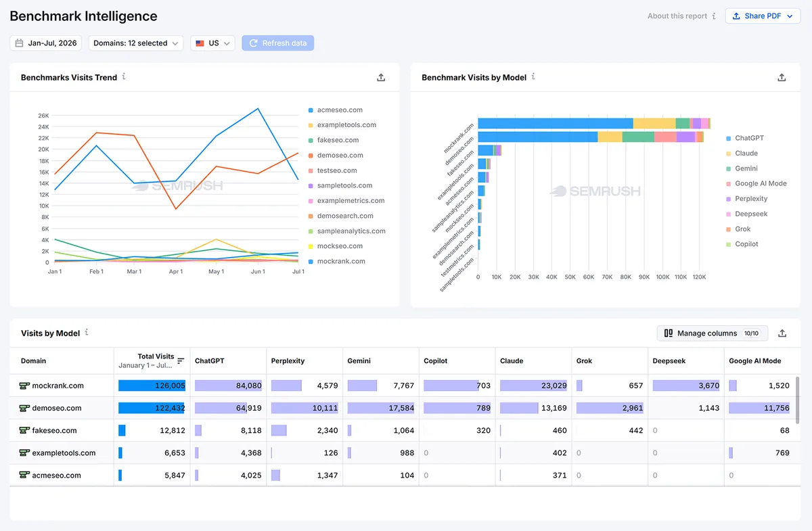Click info icon next to Benchmark Visits by Model
This screenshot has width=812, height=531.
tap(533, 77)
